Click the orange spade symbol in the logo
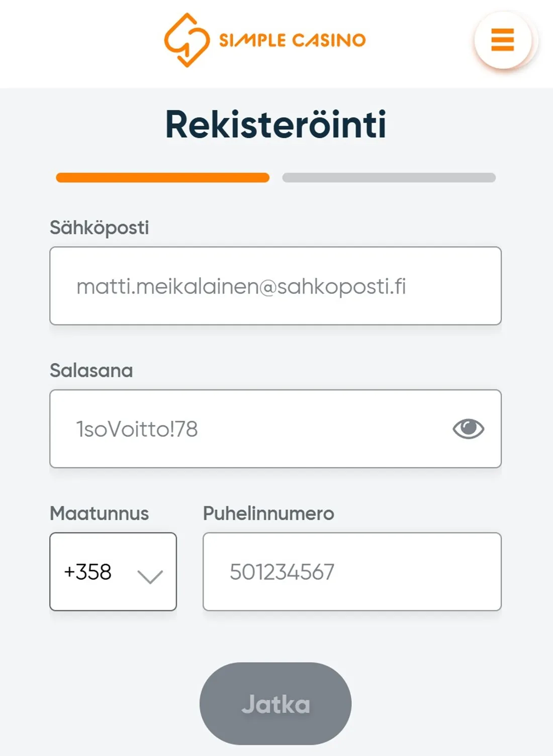This screenshot has width=553, height=756. click(x=187, y=39)
